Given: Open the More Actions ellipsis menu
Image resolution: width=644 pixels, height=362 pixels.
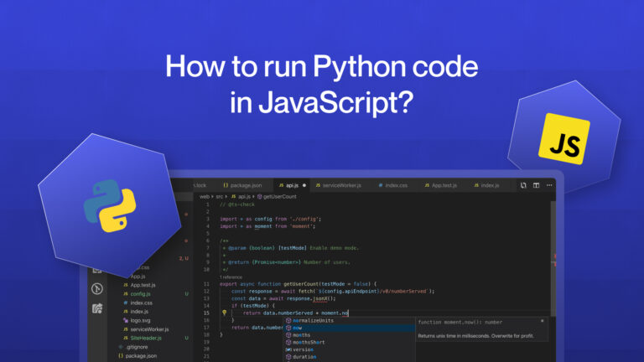Looking at the screenshot, I should click(x=548, y=185).
